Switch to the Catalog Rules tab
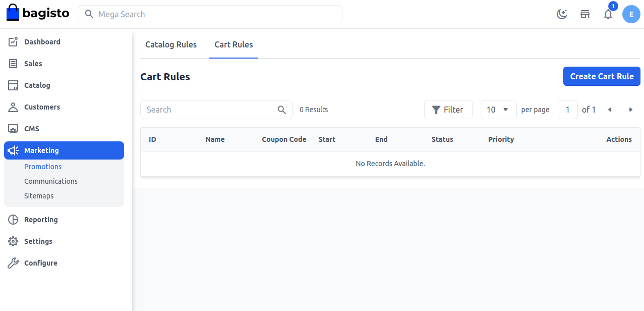This screenshot has height=311, width=644. tap(171, 44)
